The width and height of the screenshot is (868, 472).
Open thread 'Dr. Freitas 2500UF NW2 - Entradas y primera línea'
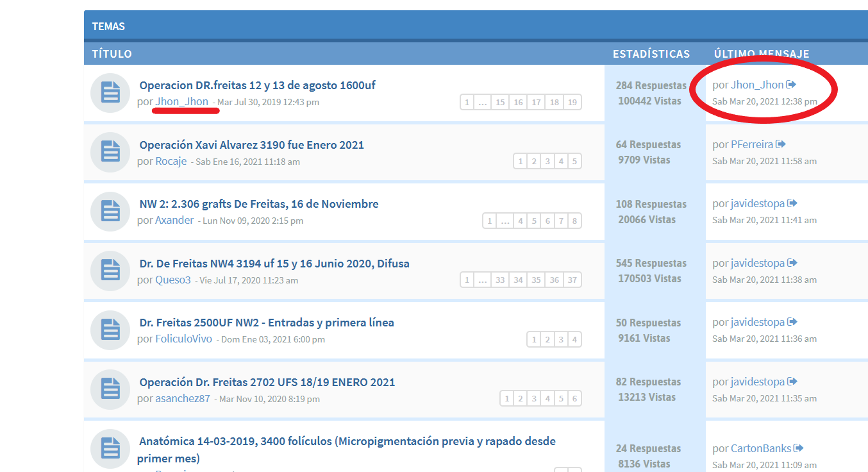(267, 323)
